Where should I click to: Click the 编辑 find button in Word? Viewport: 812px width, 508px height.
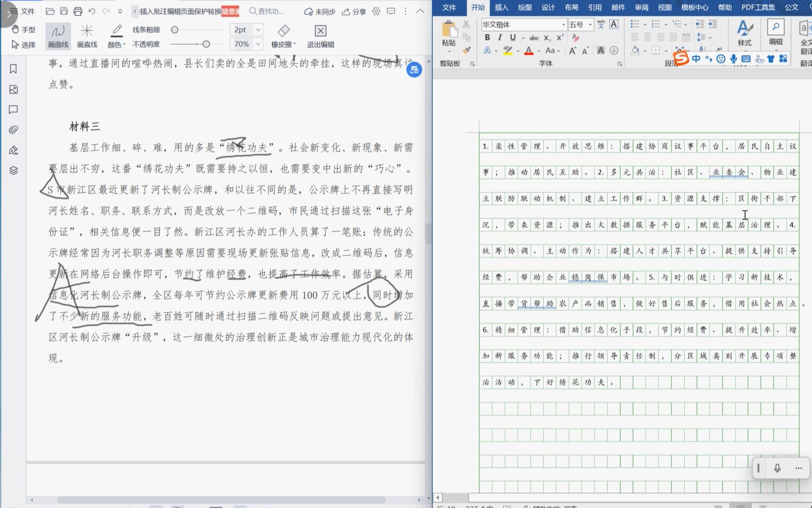(775, 33)
